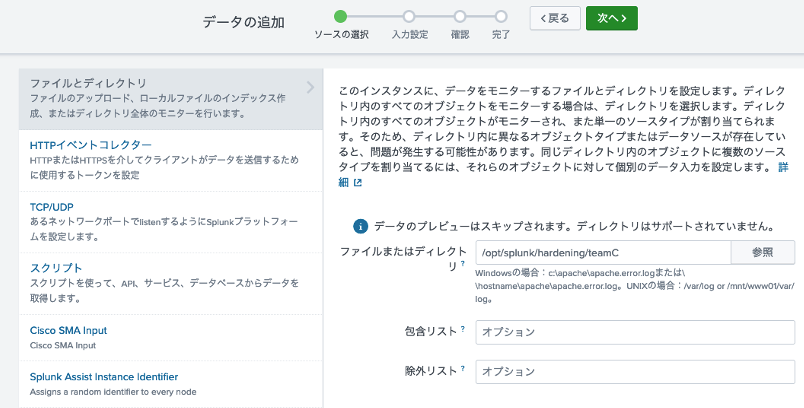Click the 完了 step label

[x=501, y=35]
